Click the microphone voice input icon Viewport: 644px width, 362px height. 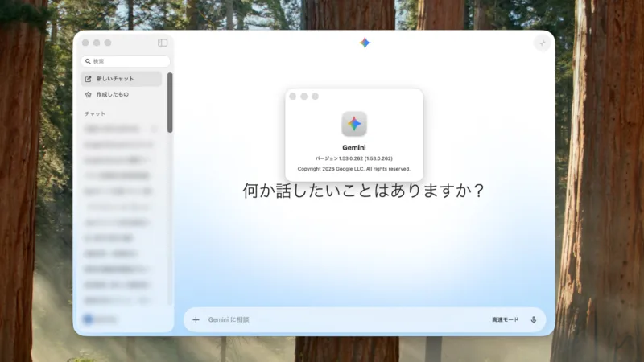point(533,319)
